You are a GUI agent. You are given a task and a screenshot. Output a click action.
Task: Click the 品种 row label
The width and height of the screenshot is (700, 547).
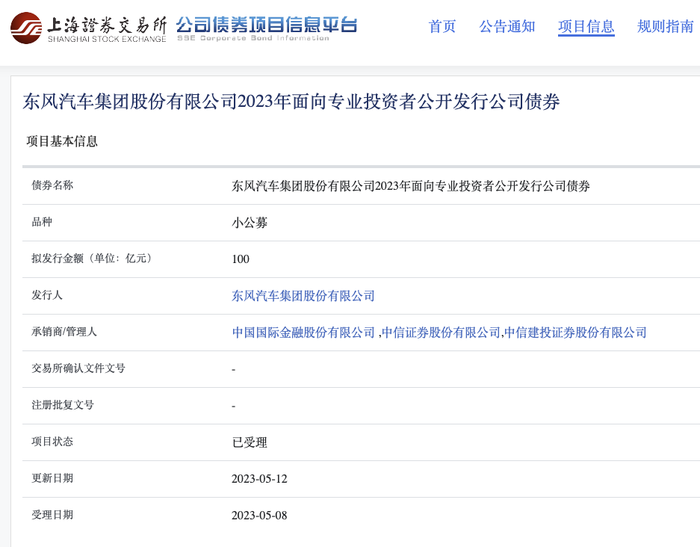[42, 222]
